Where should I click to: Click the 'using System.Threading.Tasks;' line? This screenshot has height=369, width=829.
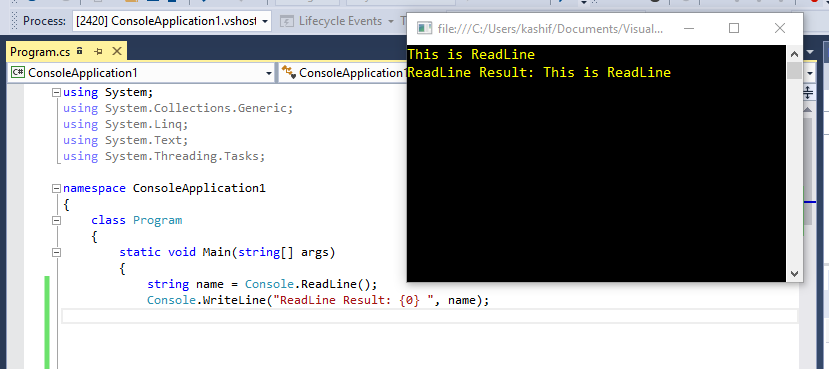point(164,156)
